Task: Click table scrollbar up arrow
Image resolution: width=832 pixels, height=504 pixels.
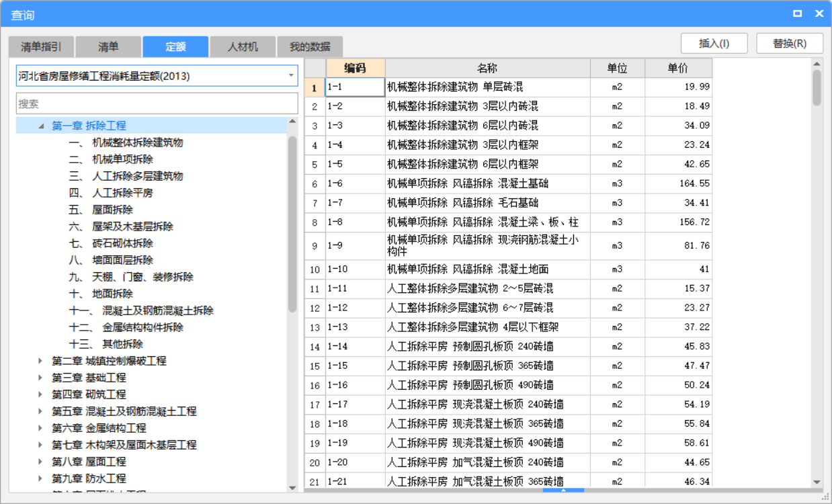Action: pos(817,64)
